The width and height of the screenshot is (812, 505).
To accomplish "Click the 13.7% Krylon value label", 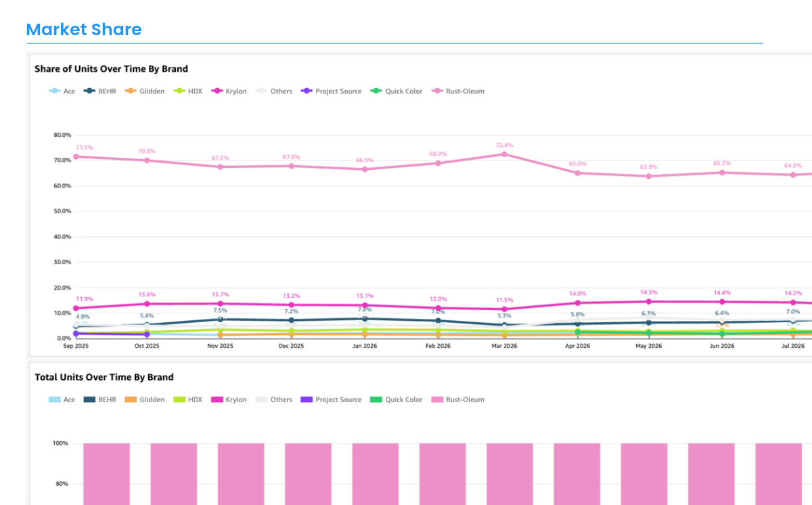I will (220, 294).
